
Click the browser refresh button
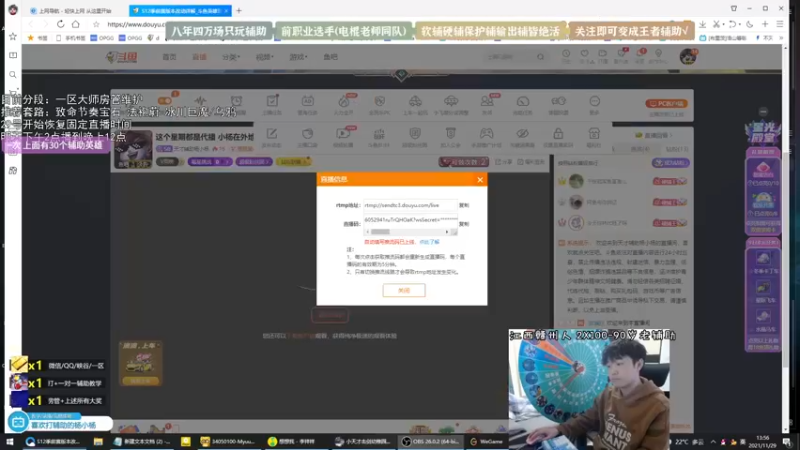[60, 24]
